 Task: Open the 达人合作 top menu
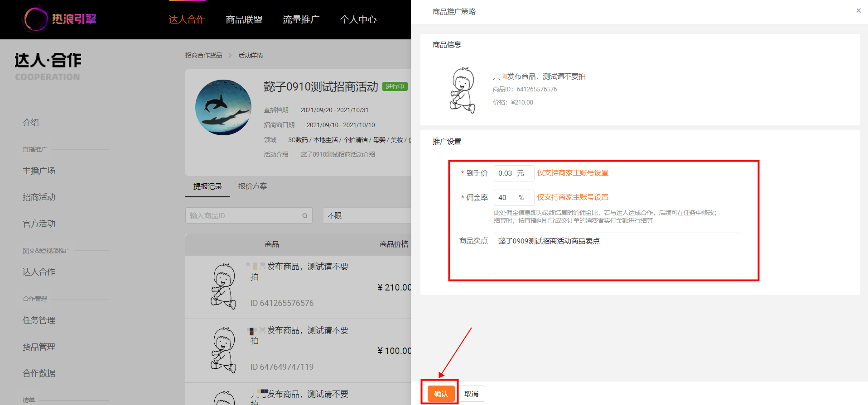pyautogui.click(x=187, y=19)
